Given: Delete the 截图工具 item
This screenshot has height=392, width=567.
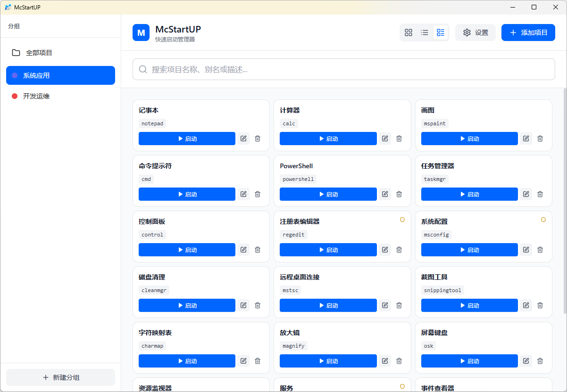Looking at the screenshot, I should (x=540, y=305).
